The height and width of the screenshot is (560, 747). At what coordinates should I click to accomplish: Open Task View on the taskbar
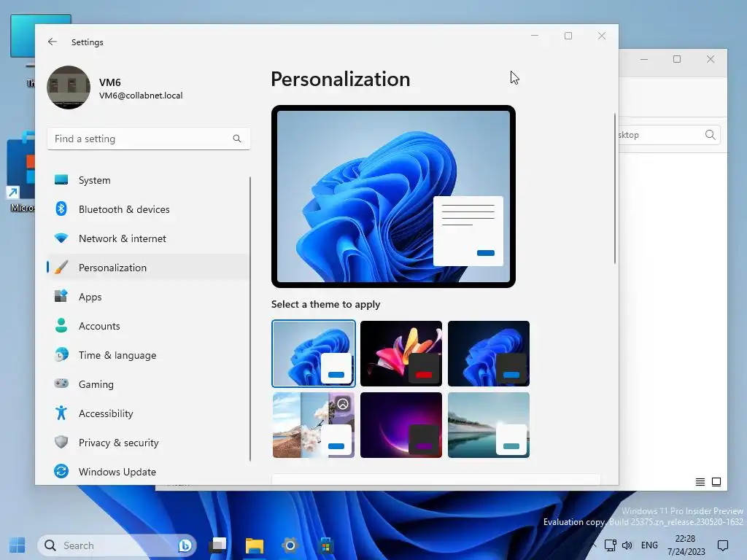[218, 545]
